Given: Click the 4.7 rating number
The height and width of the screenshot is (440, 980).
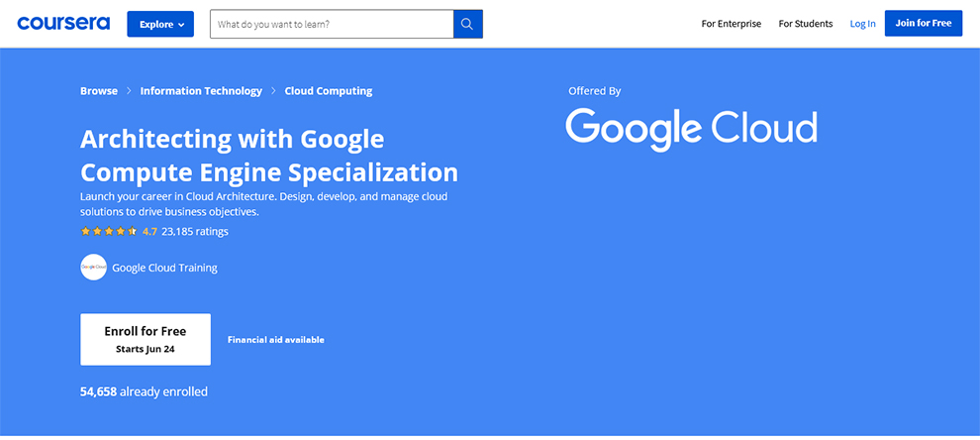Looking at the screenshot, I should [x=150, y=231].
